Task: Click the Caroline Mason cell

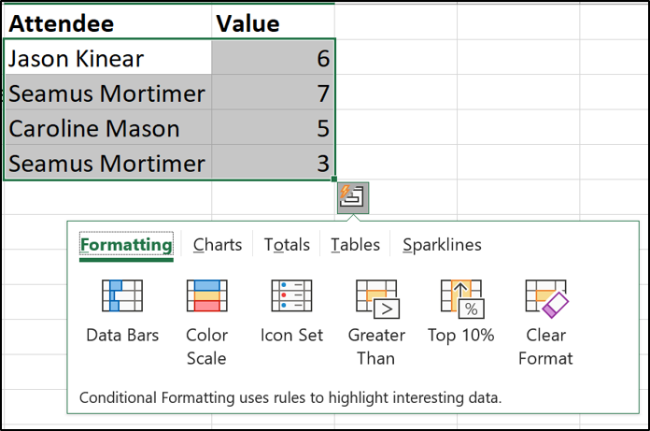Action: coord(107,129)
